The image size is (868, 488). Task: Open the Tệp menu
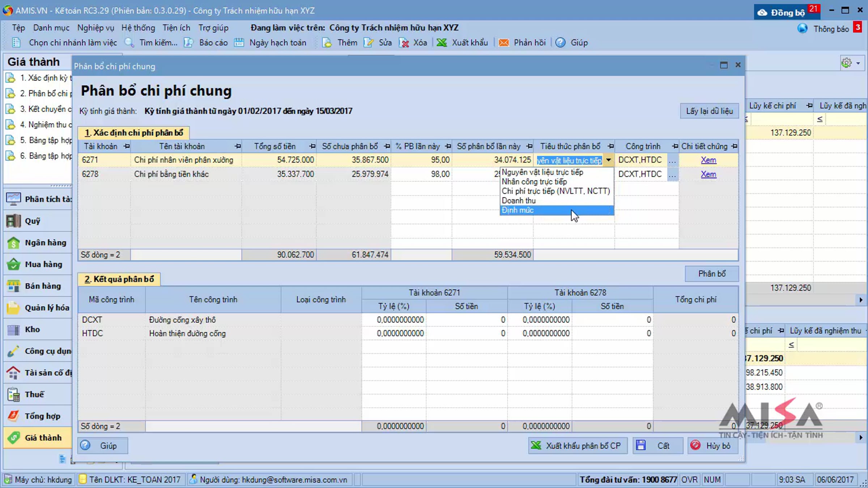point(18,28)
